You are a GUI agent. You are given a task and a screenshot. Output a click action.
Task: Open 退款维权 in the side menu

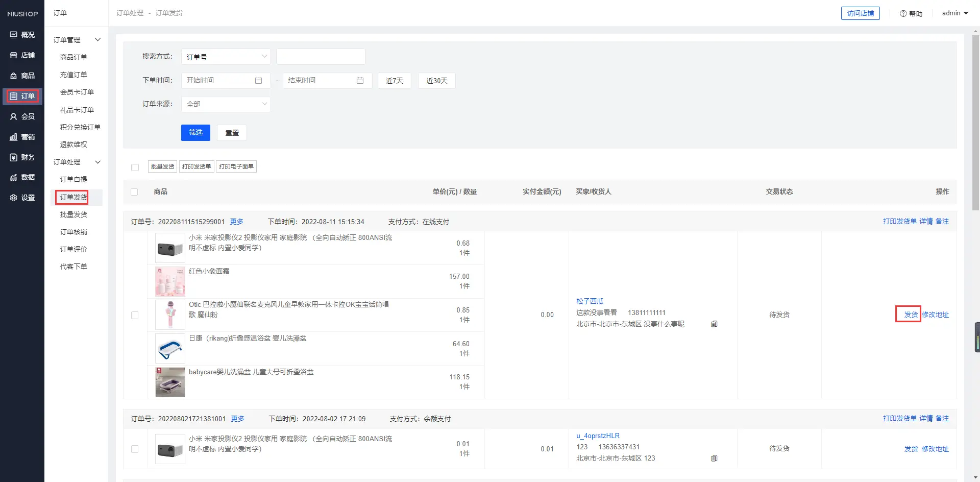tap(73, 144)
